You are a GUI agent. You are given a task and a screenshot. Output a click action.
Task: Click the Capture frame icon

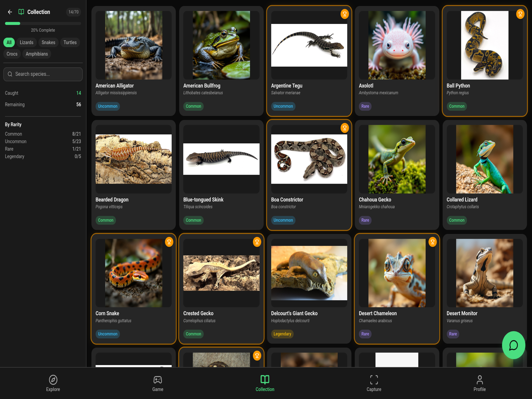[374, 380]
